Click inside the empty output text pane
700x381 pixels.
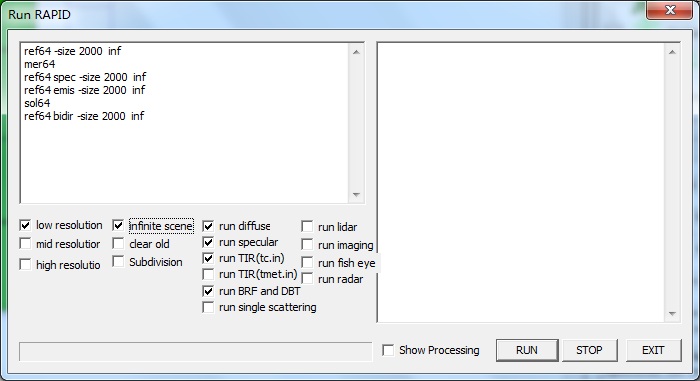521,182
